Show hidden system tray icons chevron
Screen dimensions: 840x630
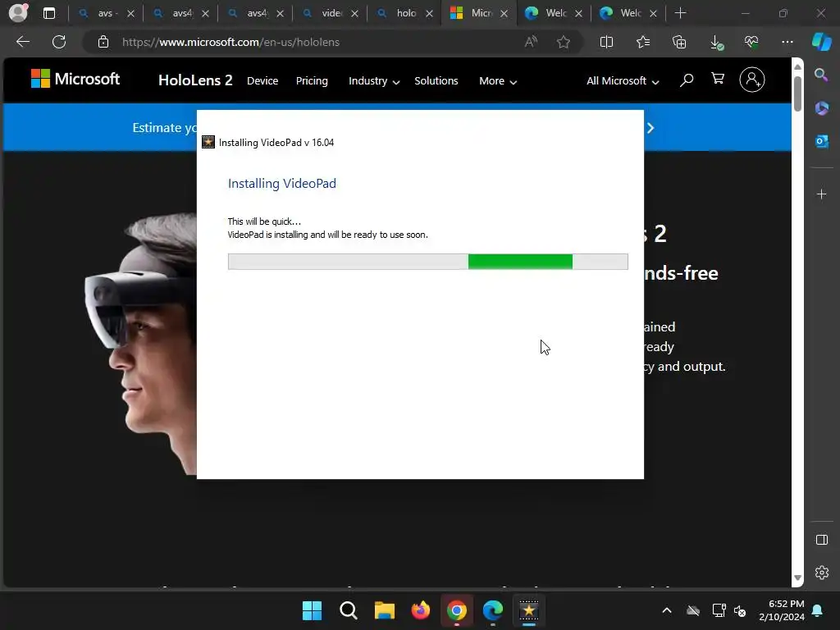[666, 610]
